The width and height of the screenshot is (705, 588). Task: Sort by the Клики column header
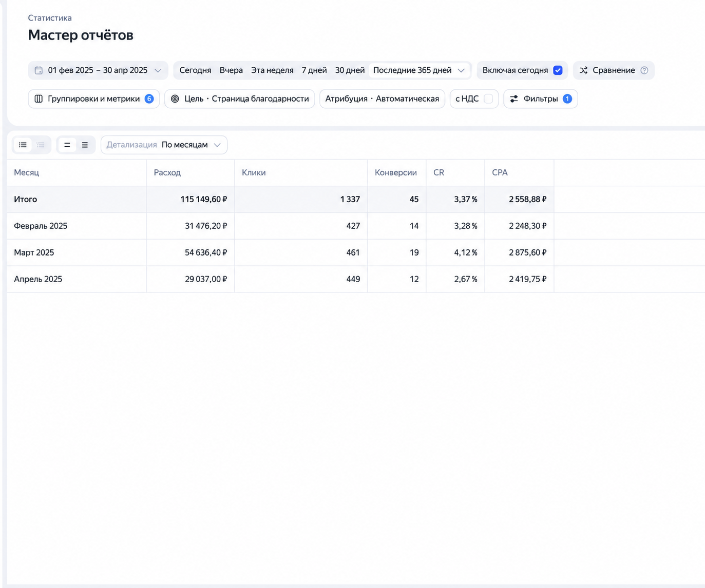tap(254, 172)
